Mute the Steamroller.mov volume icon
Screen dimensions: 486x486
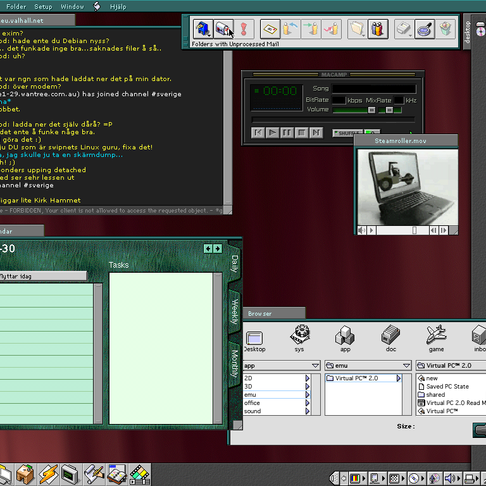coord(362,230)
